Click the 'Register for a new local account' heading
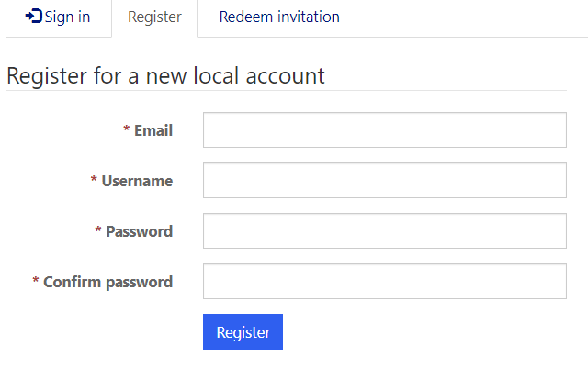 (x=165, y=75)
